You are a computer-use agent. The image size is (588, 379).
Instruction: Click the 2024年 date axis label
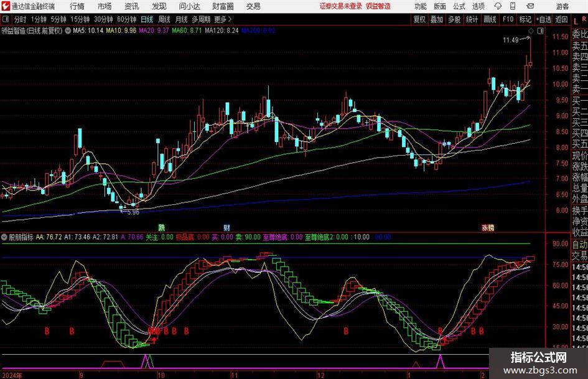click(x=12, y=375)
